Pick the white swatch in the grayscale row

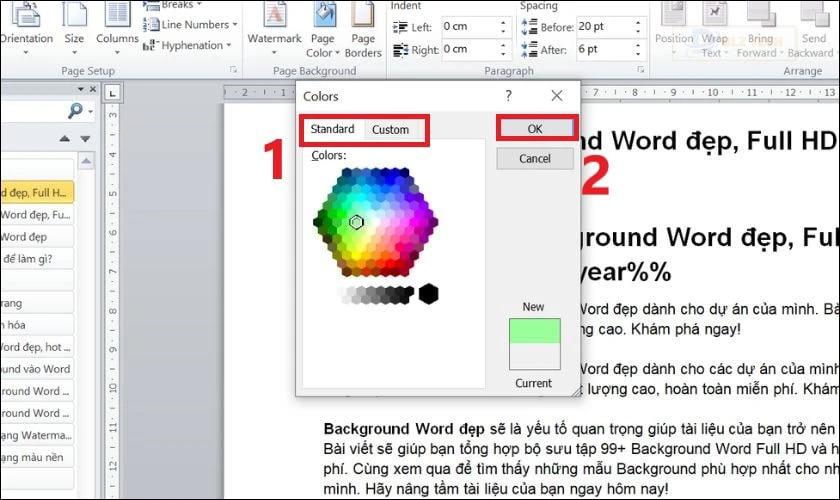click(343, 294)
